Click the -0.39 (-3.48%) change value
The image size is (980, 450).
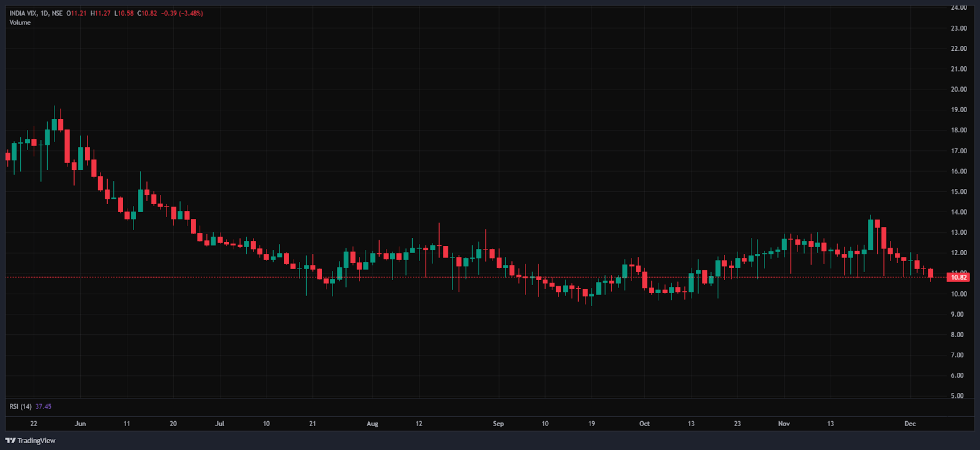[x=182, y=13]
